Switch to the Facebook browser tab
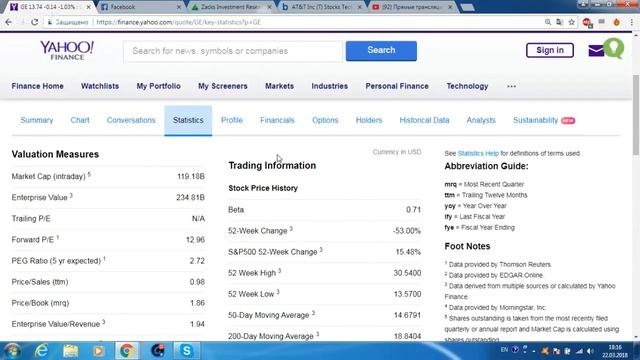 tap(139, 7)
